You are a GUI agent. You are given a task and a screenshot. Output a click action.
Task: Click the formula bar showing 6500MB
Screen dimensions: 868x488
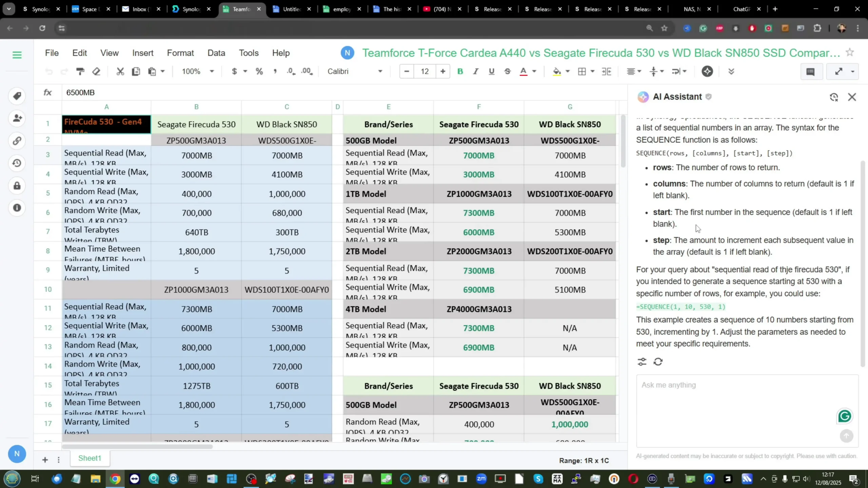coord(344,93)
